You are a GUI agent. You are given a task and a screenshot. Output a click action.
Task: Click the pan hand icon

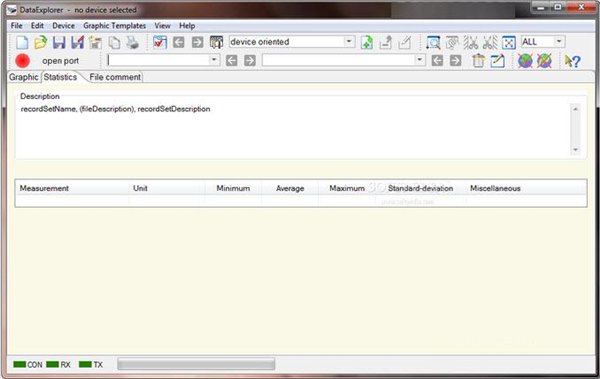click(452, 42)
